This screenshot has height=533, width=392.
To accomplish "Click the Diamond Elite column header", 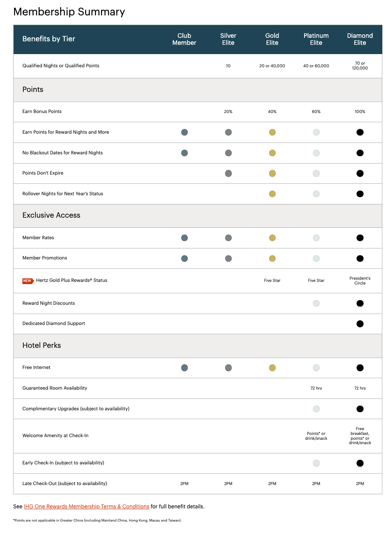I will 360,39.
